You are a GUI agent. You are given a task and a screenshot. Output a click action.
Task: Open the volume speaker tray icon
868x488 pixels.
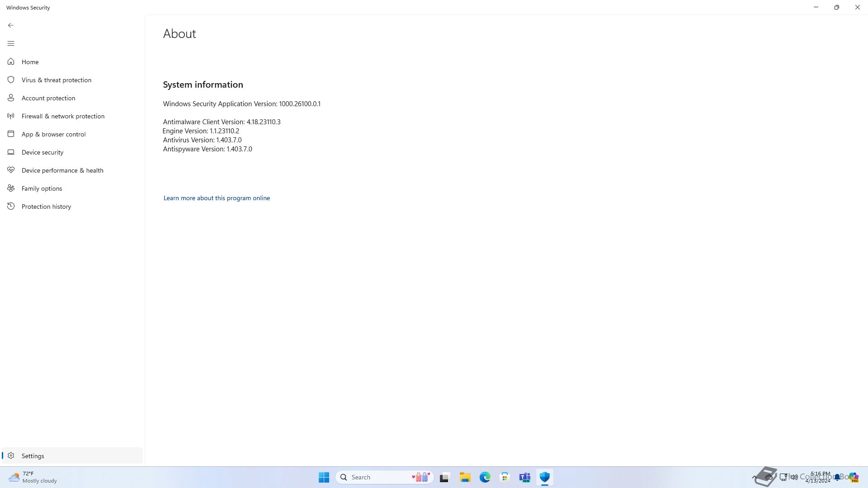click(794, 477)
